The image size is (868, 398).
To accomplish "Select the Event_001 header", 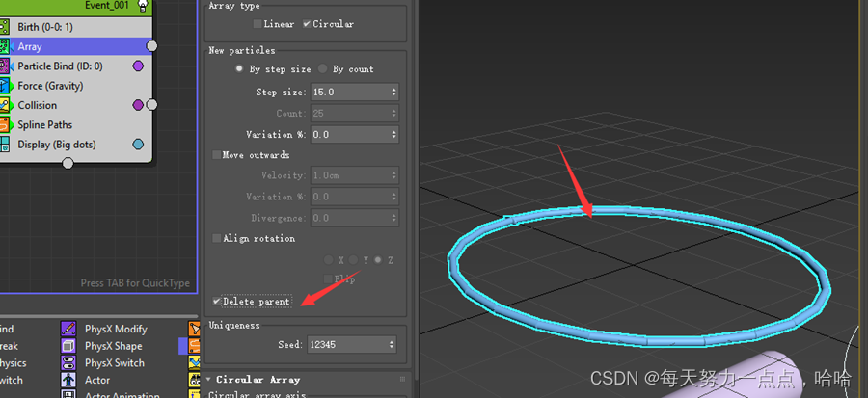I will (x=76, y=6).
